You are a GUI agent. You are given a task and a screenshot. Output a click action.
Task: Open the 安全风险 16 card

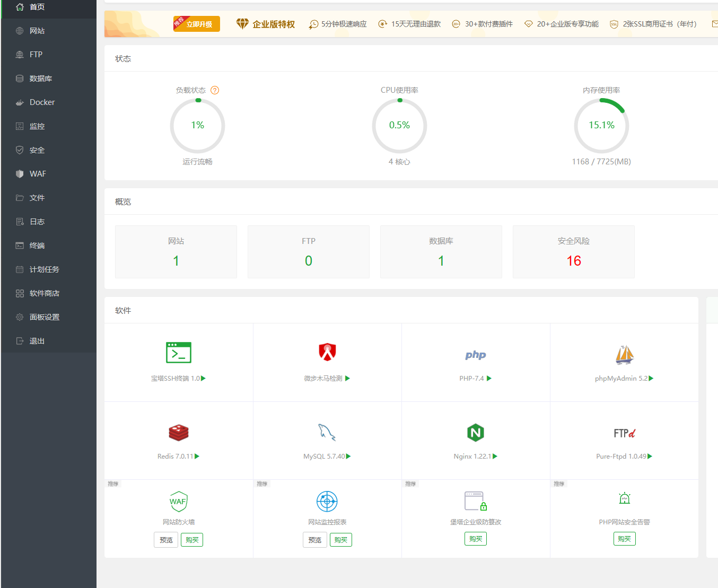pos(574,252)
